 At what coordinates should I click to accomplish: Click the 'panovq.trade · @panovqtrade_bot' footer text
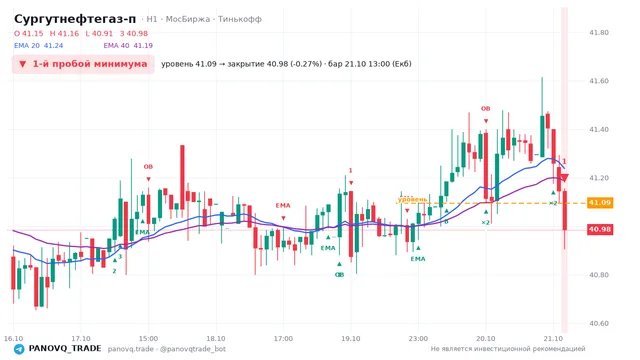pyautogui.click(x=167, y=349)
